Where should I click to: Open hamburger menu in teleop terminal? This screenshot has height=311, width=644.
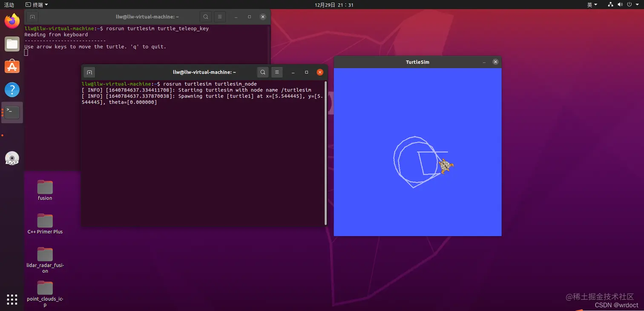pyautogui.click(x=220, y=17)
